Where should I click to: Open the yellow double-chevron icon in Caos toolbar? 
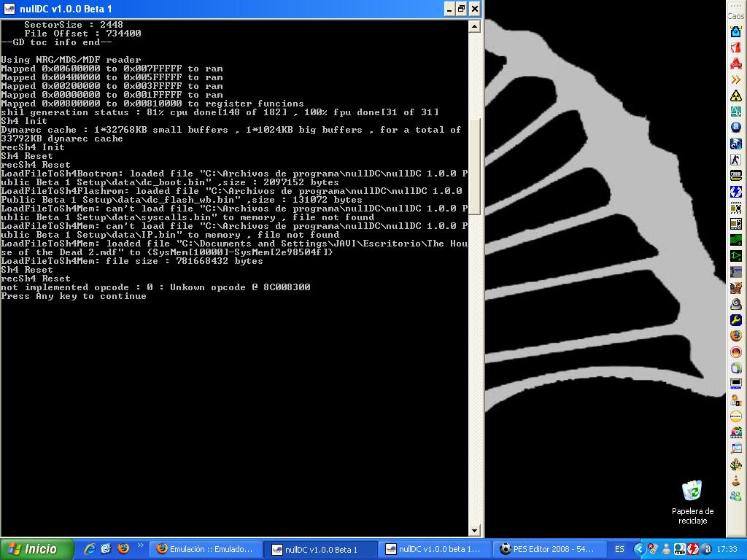coord(736,79)
